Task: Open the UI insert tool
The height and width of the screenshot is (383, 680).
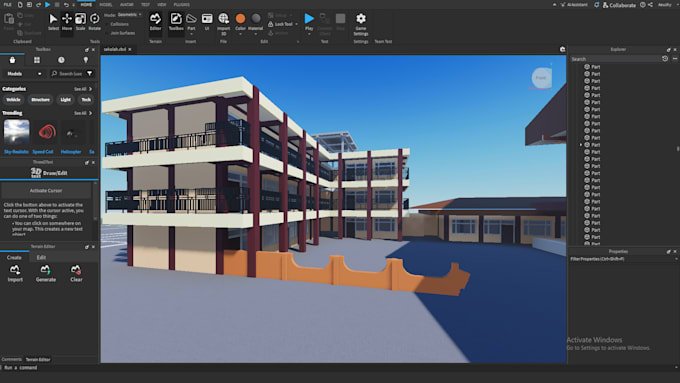Action: tap(207, 22)
